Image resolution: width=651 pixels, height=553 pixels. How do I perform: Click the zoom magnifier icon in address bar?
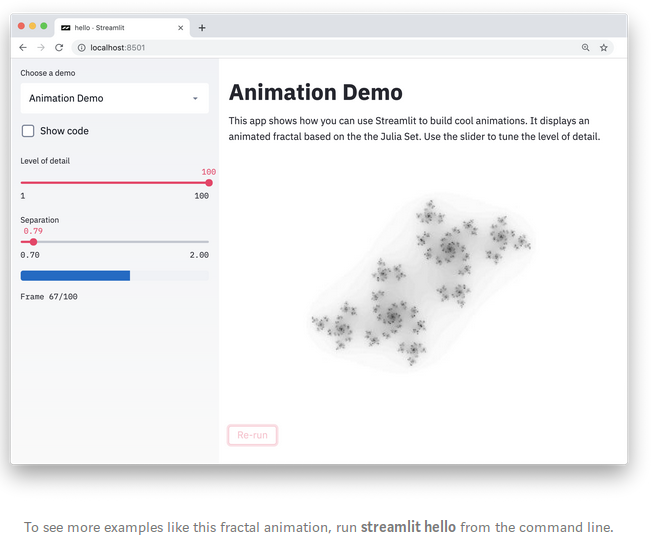click(x=585, y=48)
